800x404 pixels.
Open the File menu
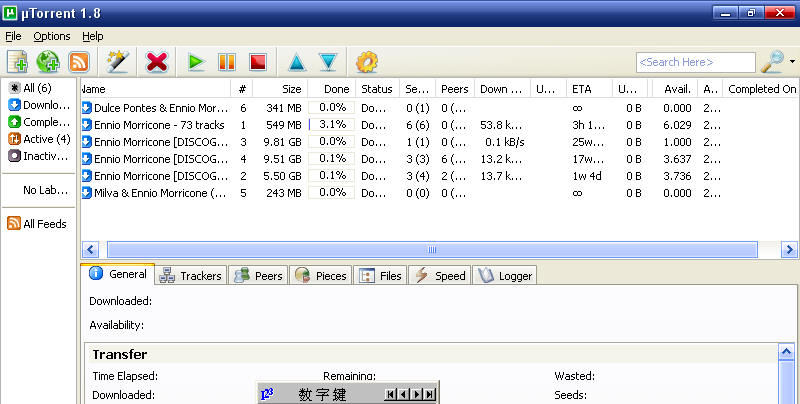click(x=13, y=36)
